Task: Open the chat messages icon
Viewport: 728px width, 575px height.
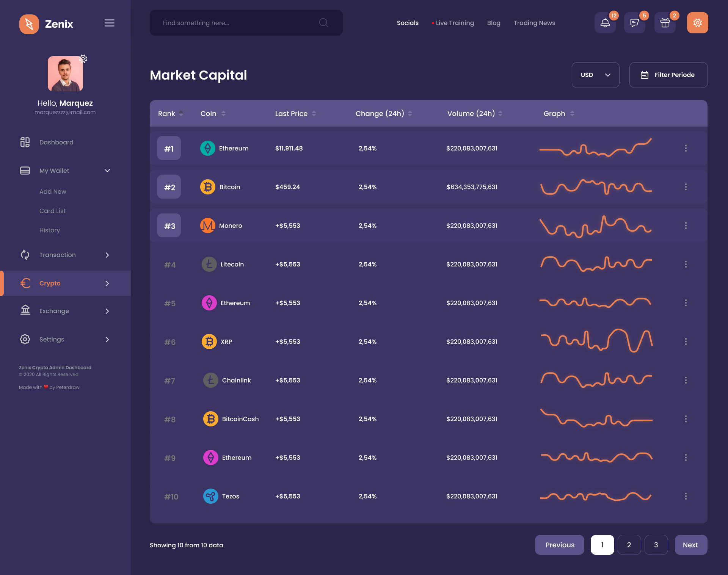Action: [x=634, y=23]
